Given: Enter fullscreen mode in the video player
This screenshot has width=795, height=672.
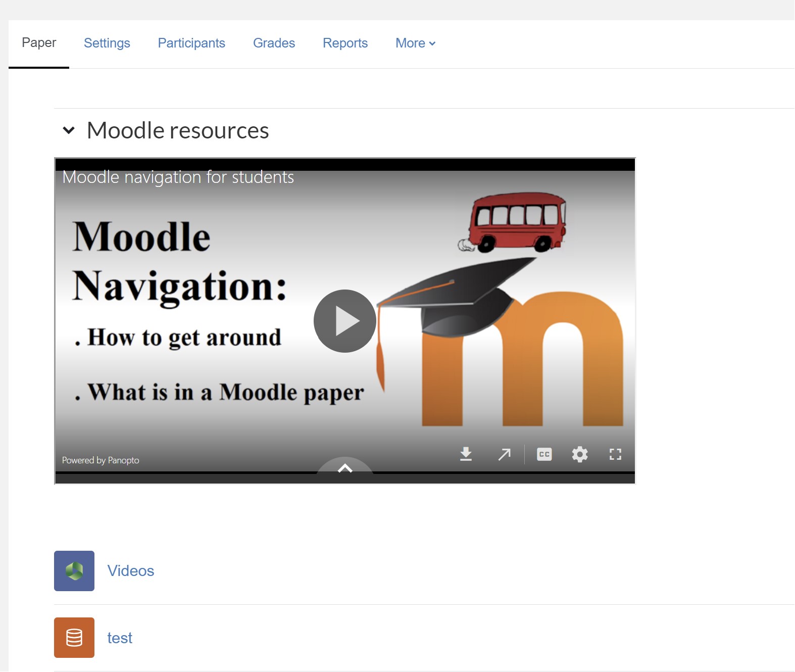Looking at the screenshot, I should 615,454.
